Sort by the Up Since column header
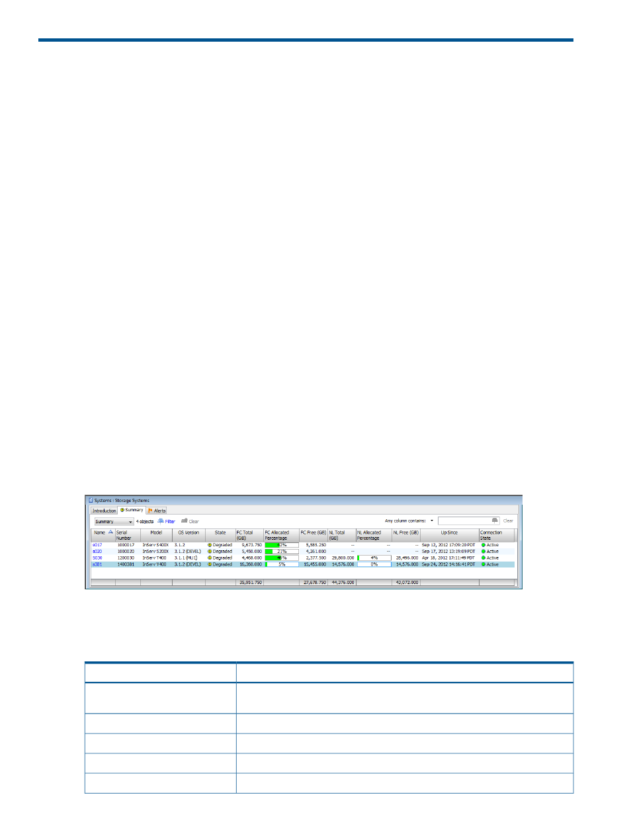The height and width of the screenshot is (840, 631). pyautogui.click(x=450, y=535)
